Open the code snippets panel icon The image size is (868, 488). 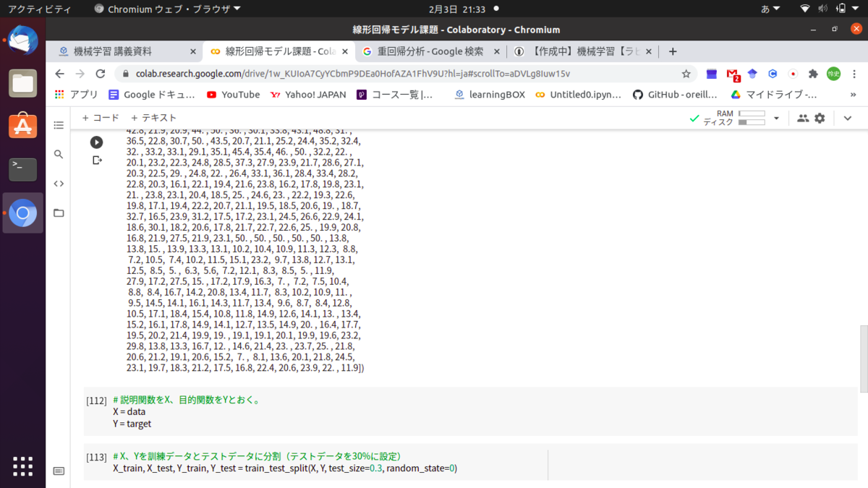(59, 184)
